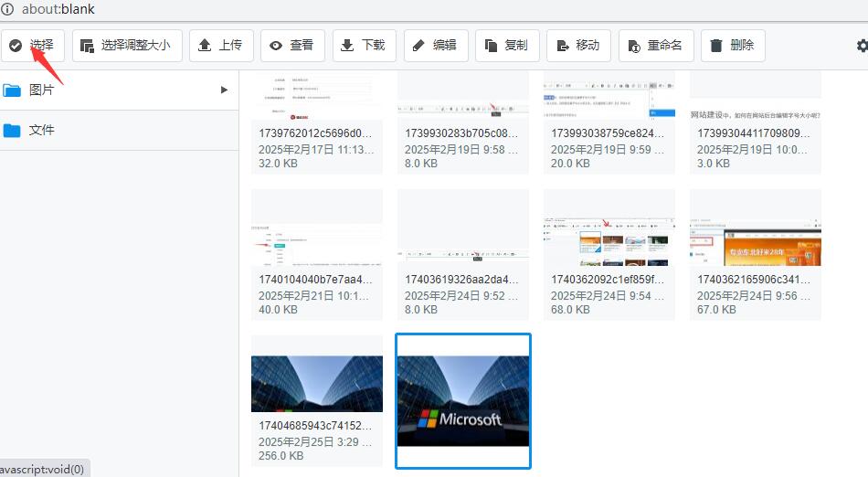Click the Copy (复制) button
Image resolution: width=868 pixels, height=477 pixels.
click(x=507, y=46)
